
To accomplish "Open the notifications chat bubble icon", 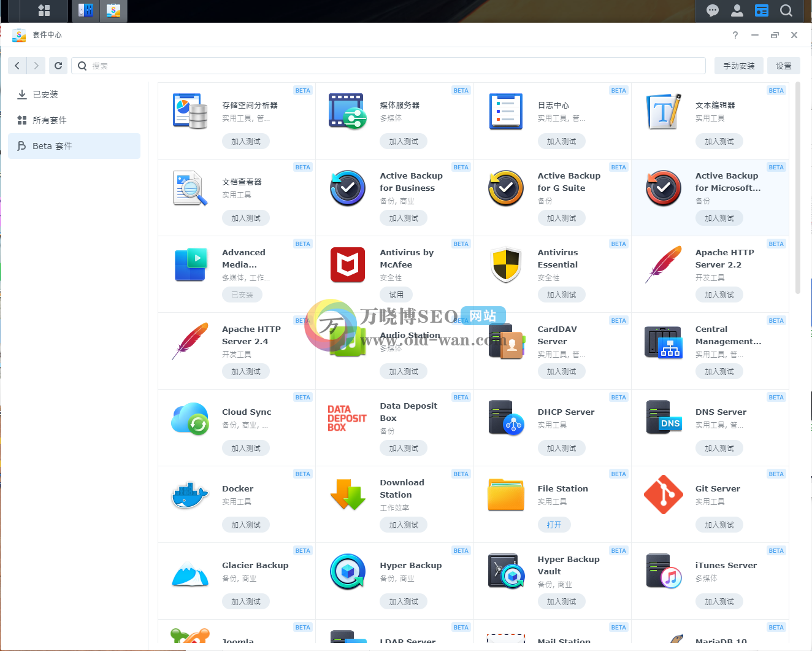I will [713, 10].
